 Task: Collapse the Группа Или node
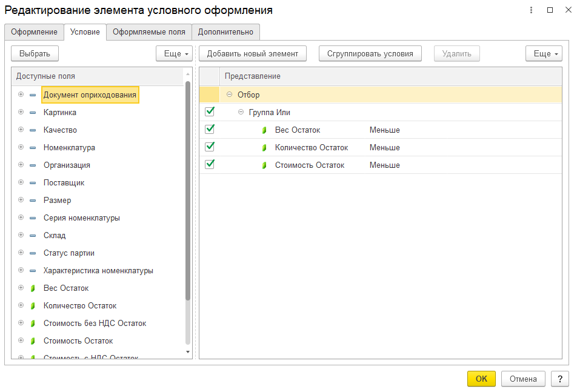[x=241, y=112]
